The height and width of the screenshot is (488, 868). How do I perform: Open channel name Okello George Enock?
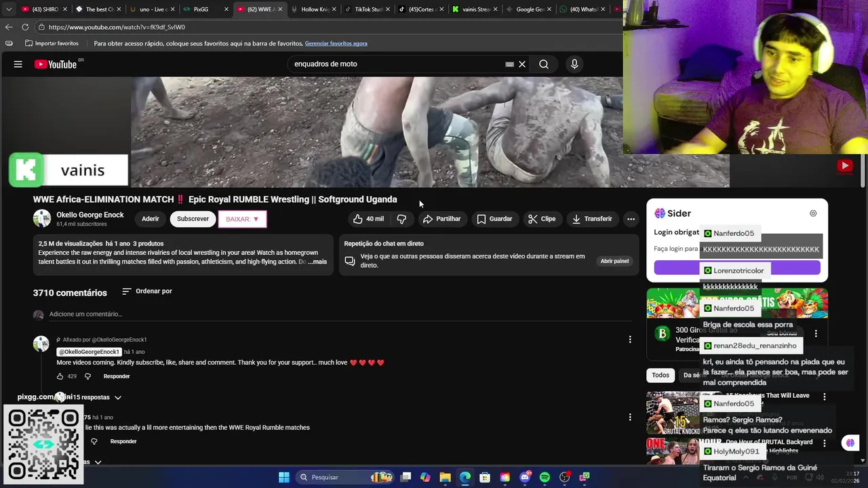pyautogui.click(x=90, y=215)
